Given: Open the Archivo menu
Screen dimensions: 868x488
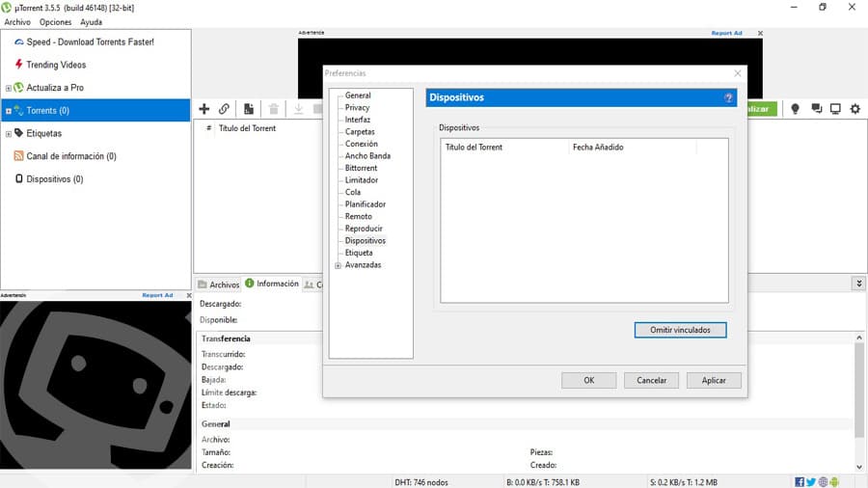Looking at the screenshot, I should [17, 22].
